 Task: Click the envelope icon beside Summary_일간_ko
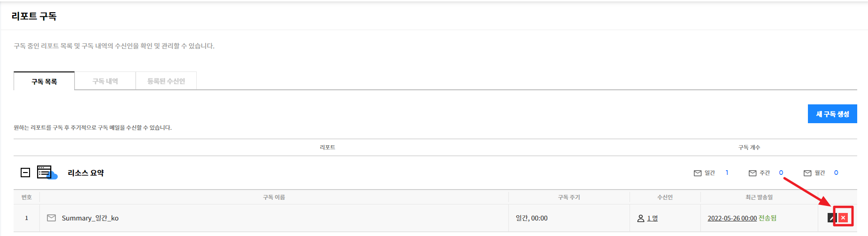52,218
